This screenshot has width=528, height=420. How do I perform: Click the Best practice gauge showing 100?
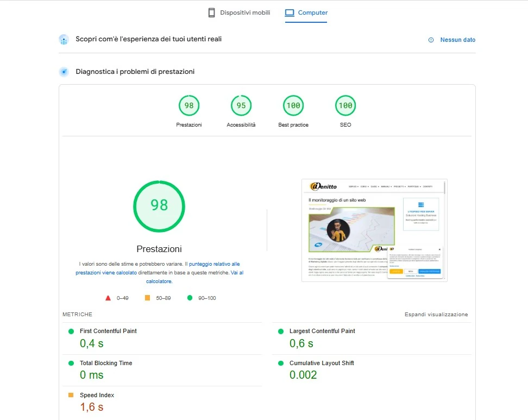pyautogui.click(x=293, y=105)
